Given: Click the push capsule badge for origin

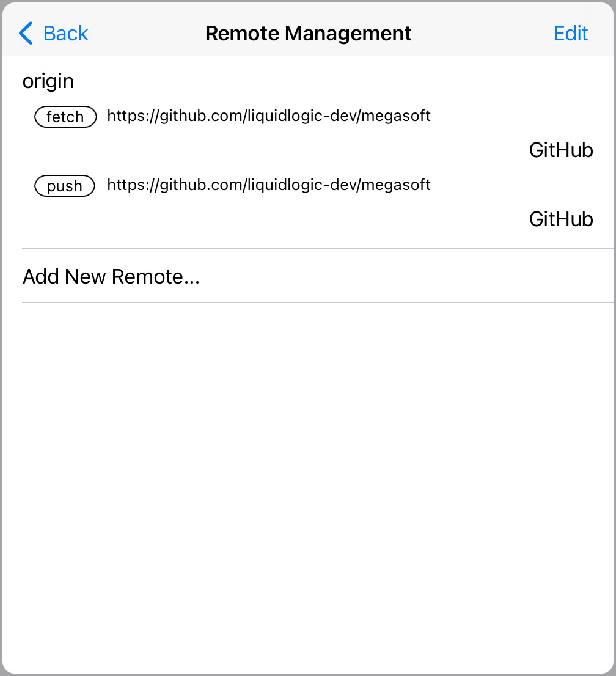Looking at the screenshot, I should pos(64,186).
